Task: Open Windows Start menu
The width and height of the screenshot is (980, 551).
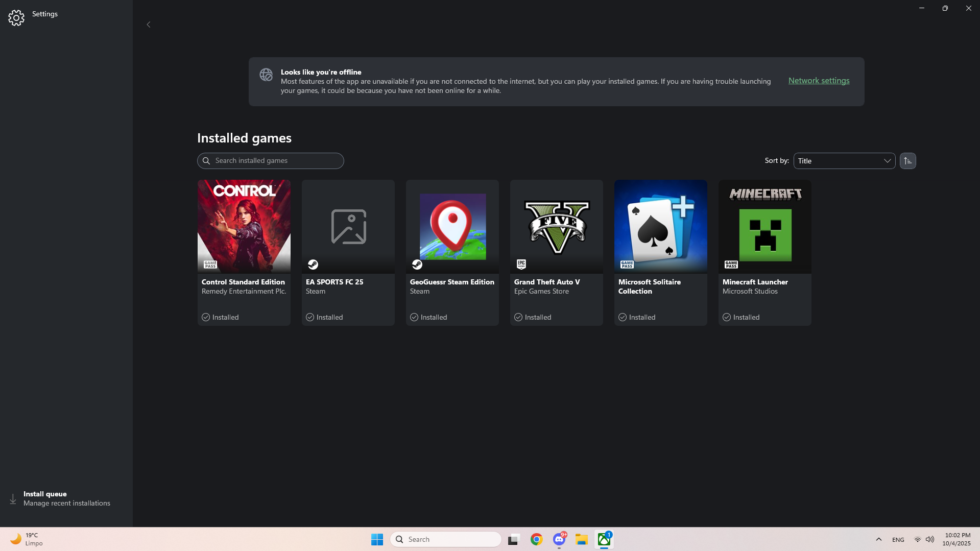Action: point(377,539)
